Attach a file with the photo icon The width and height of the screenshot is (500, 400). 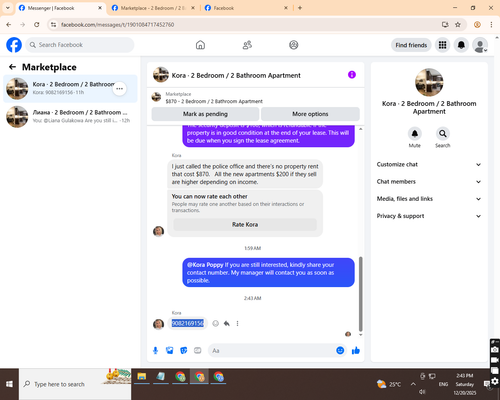tap(170, 350)
